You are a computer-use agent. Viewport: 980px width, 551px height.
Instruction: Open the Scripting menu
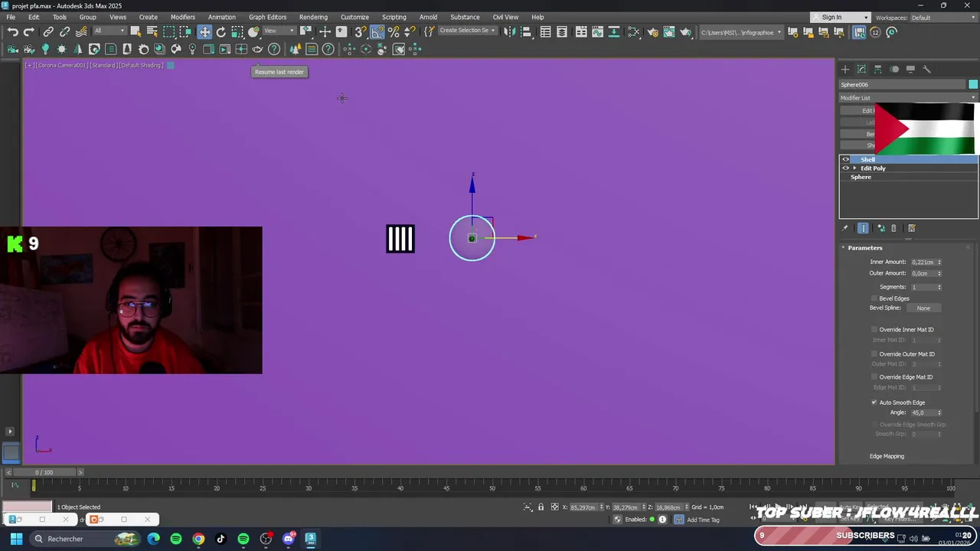(x=394, y=17)
